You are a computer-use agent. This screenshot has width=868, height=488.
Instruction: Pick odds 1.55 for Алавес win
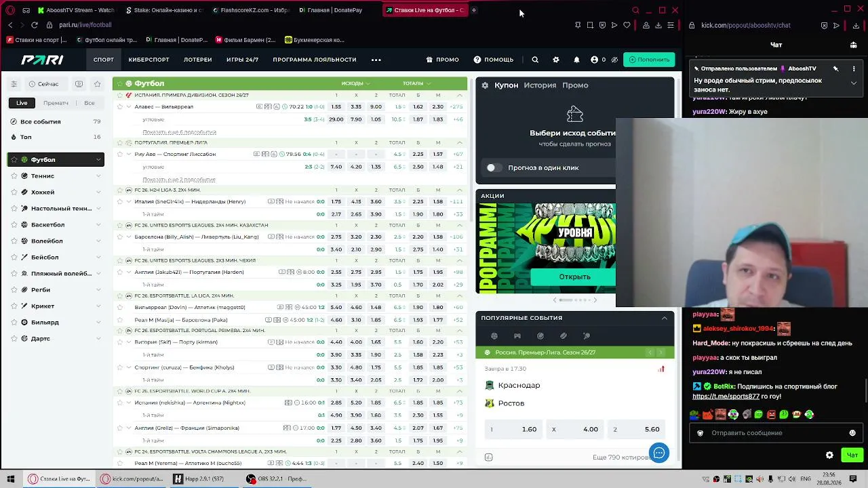pos(336,106)
